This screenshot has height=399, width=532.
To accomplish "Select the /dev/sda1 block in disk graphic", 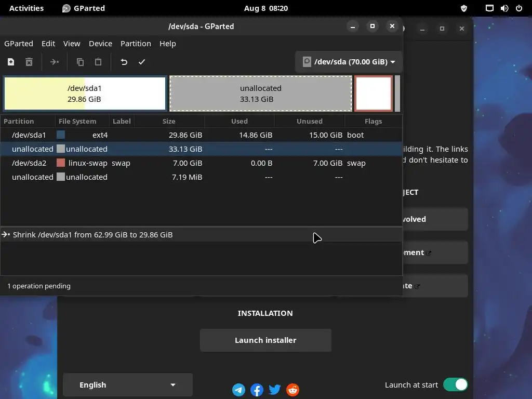I will [85, 94].
